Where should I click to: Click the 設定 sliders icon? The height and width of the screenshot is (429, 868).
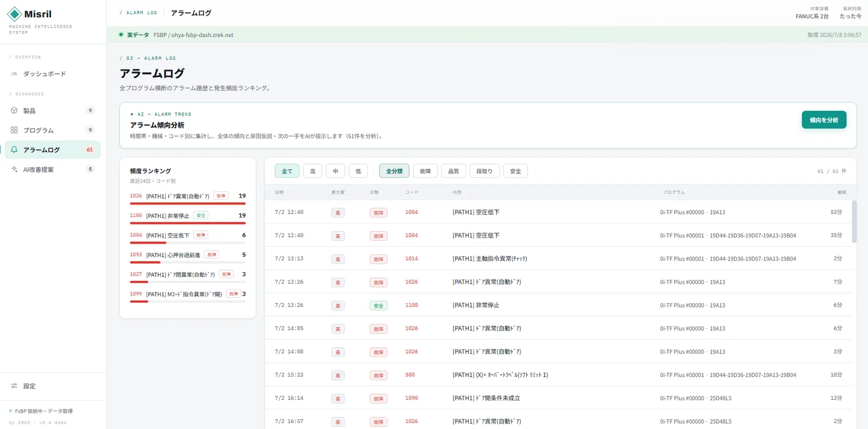point(14,386)
